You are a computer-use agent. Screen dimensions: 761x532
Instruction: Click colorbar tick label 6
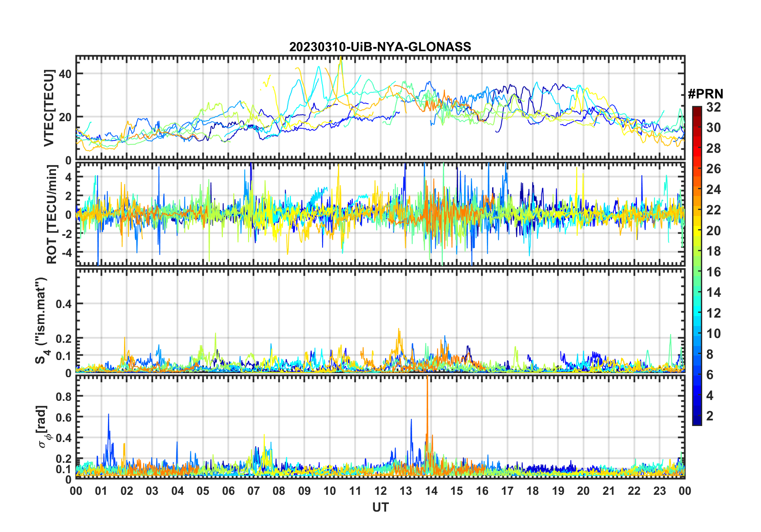710,374
